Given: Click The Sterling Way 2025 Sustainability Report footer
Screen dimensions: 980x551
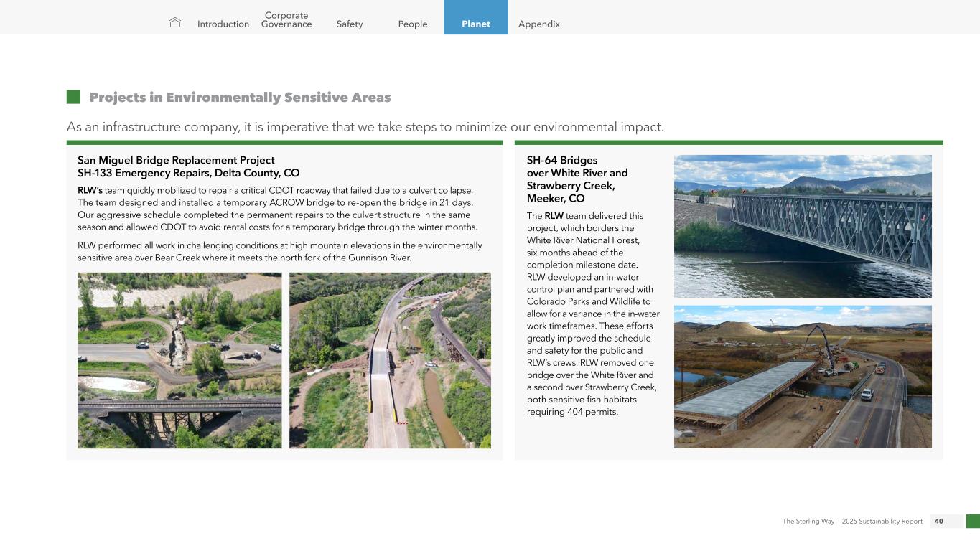Looking at the screenshot, I should click(852, 522).
